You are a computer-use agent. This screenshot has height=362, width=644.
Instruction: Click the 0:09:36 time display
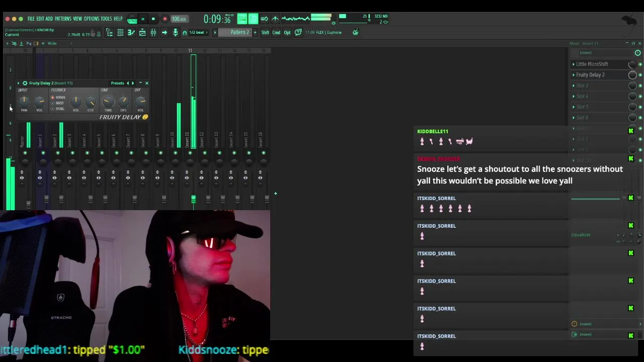217,19
